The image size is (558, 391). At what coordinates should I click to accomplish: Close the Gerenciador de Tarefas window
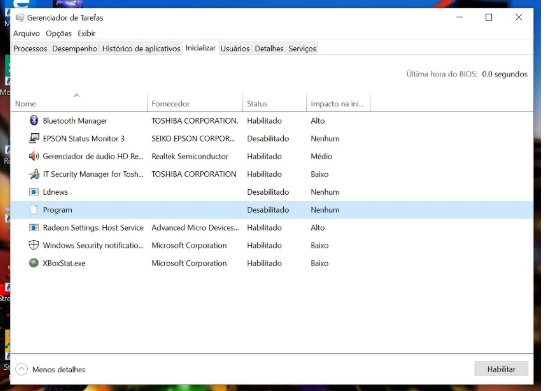point(518,17)
